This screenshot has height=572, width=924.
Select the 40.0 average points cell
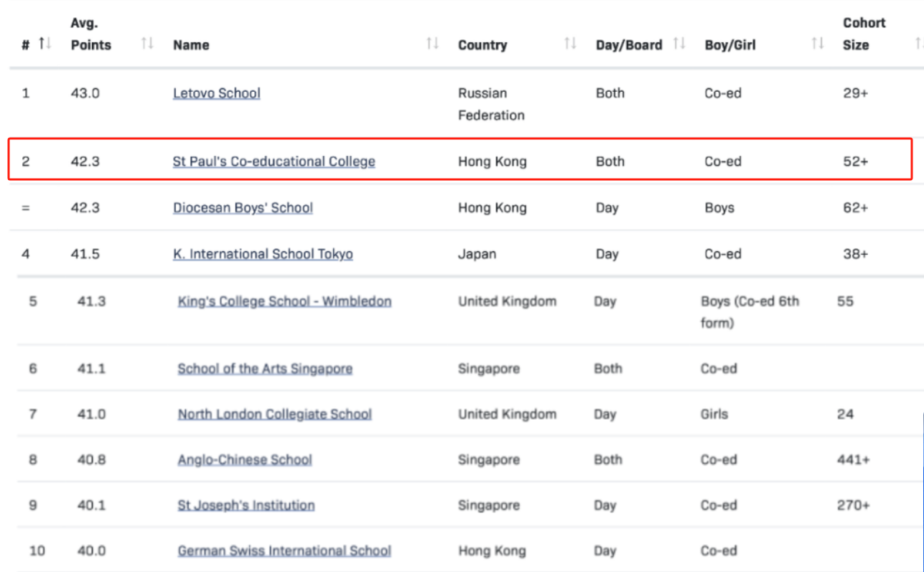click(91, 551)
